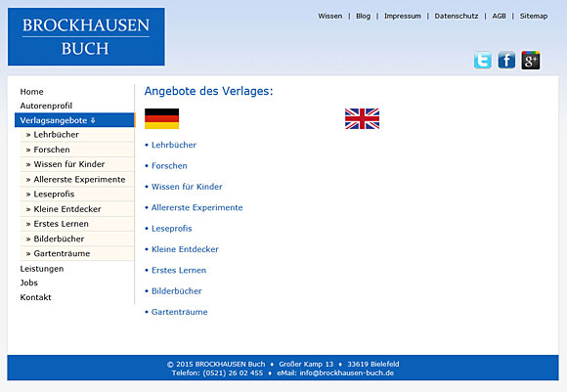The width and height of the screenshot is (567, 392).
Task: Open Autorenprofil in the sidebar
Action: click(x=46, y=106)
